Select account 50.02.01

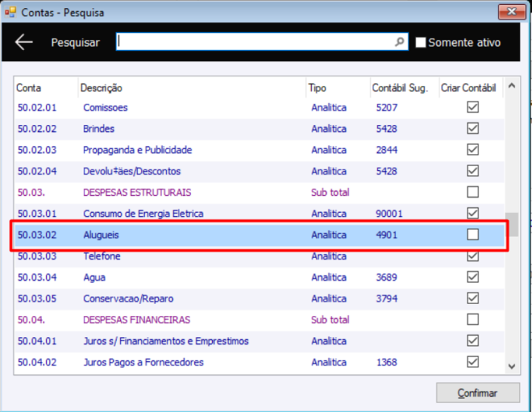click(x=37, y=108)
